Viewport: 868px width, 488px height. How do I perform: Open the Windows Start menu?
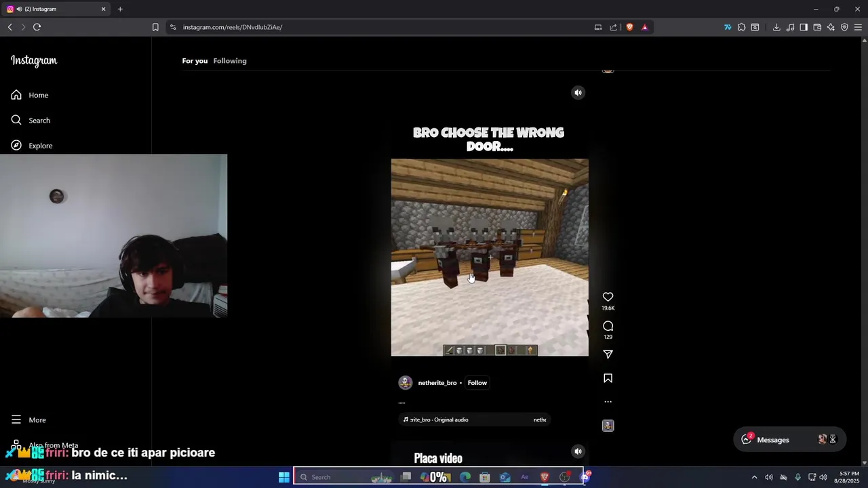(x=284, y=477)
